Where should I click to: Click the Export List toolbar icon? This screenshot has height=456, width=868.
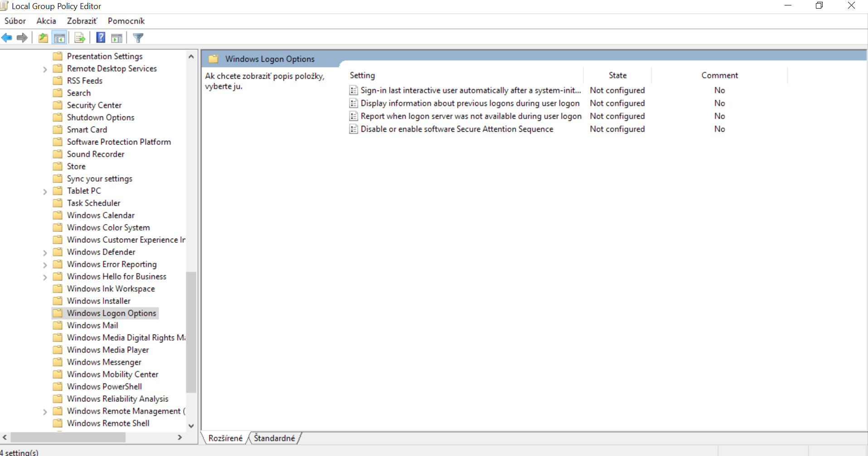[x=80, y=38]
